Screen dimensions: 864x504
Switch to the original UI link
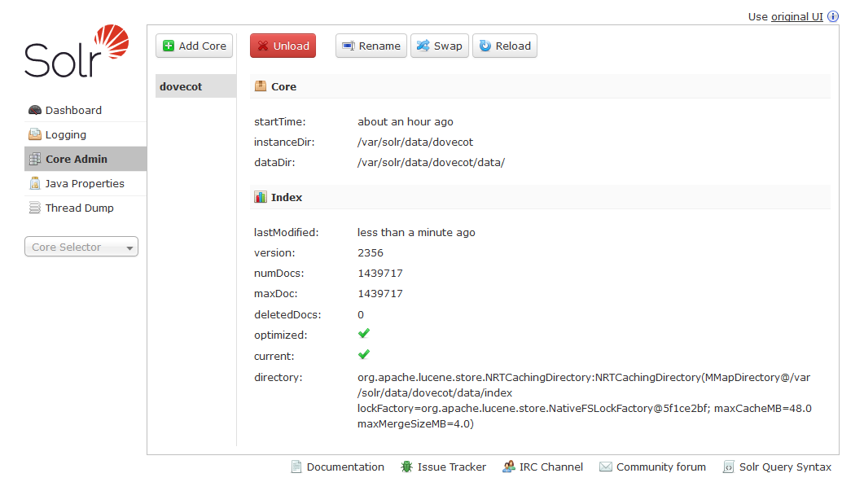[x=796, y=17]
